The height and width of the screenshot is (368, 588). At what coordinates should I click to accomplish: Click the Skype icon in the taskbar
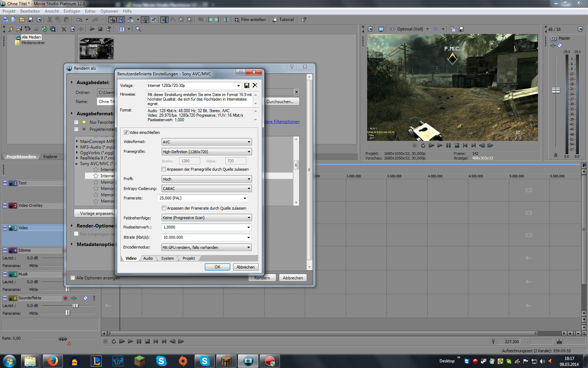click(161, 361)
